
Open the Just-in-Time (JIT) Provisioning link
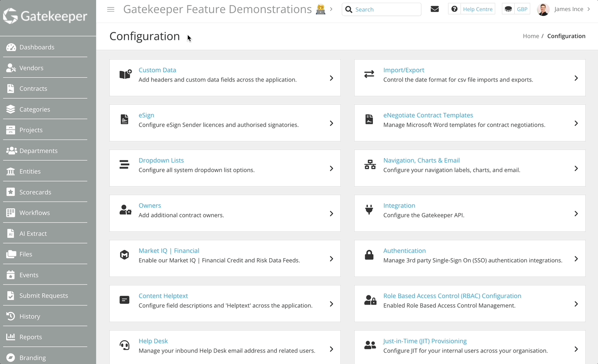425,341
